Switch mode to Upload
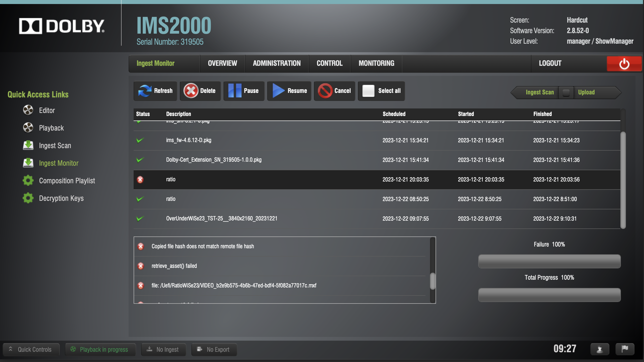644x362 pixels. click(x=586, y=92)
